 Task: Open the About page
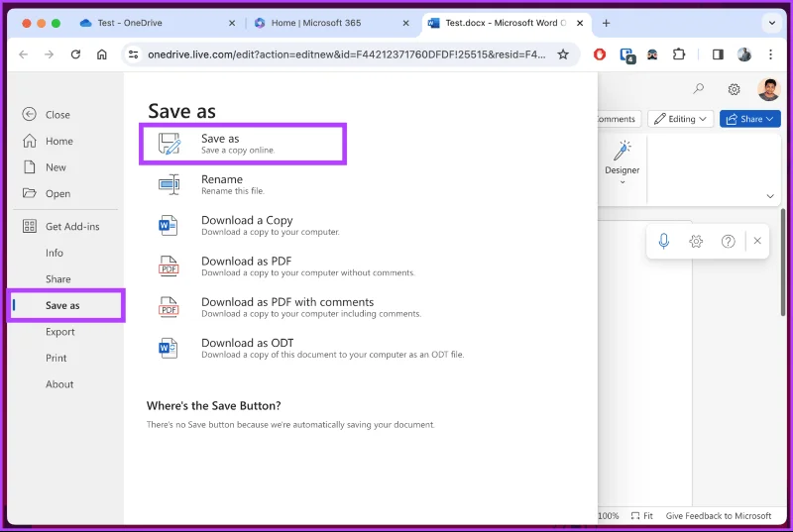[x=59, y=384]
